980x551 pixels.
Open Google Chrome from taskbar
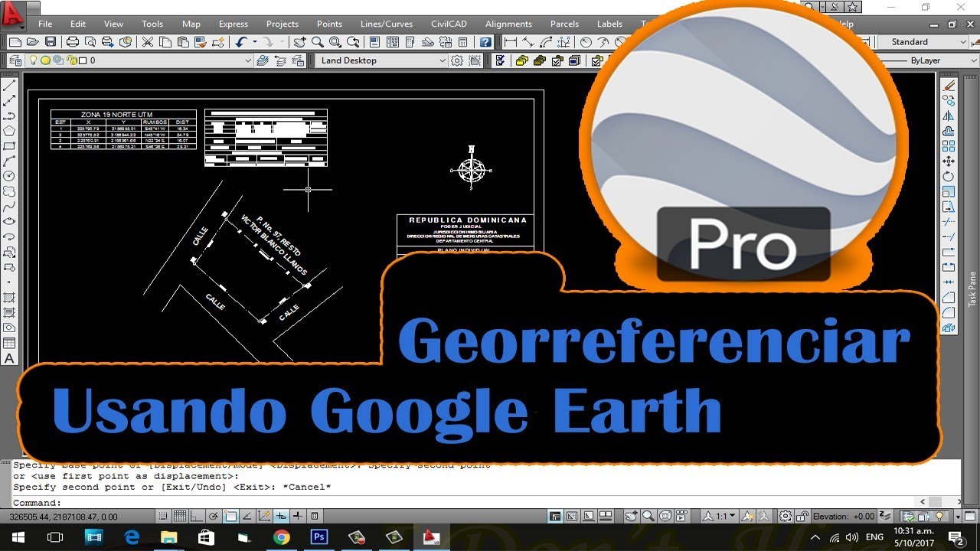(x=281, y=537)
